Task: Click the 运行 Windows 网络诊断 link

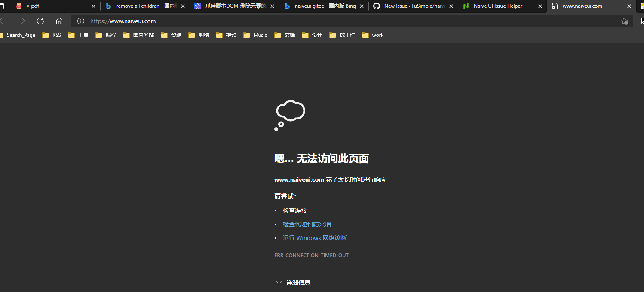Action: [314, 237]
